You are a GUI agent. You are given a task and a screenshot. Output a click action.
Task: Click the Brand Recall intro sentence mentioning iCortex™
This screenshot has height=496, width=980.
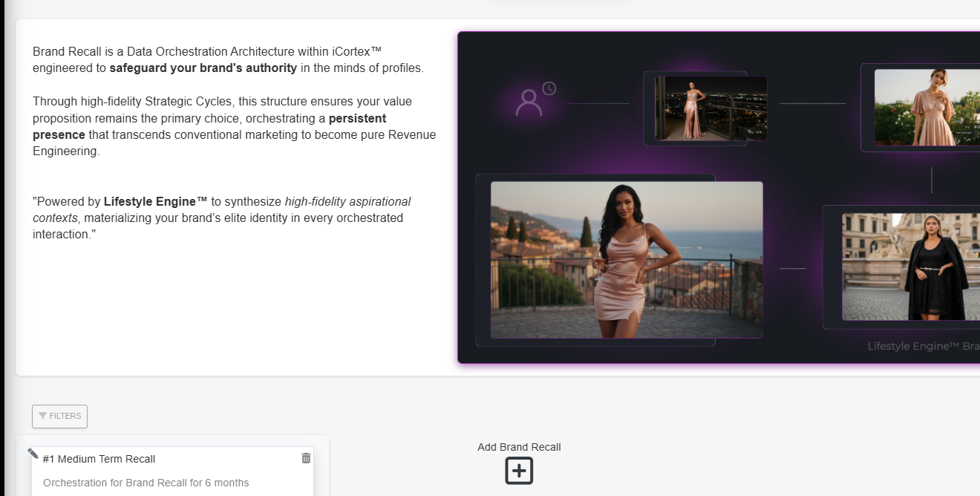(x=228, y=59)
